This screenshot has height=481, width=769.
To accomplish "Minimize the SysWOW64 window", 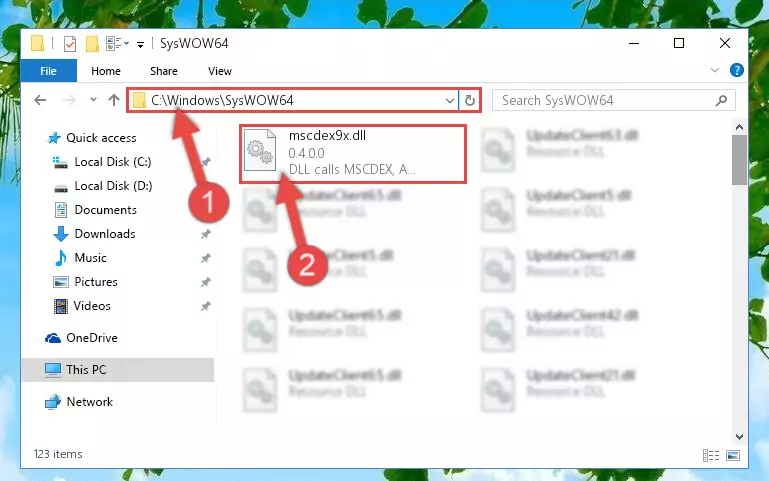I will (x=634, y=44).
